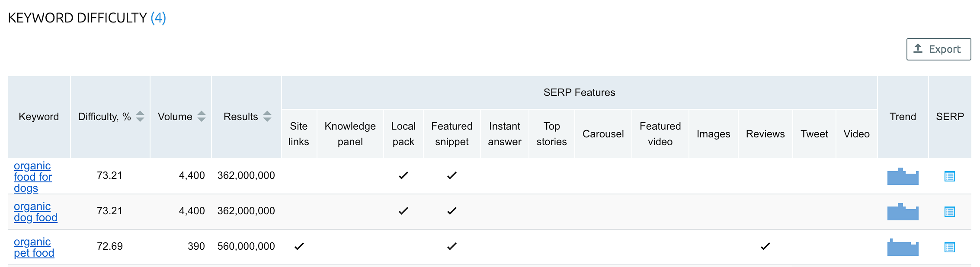Open the organic pet food keyword link
Screen dimensions: 980x267
pos(34,247)
